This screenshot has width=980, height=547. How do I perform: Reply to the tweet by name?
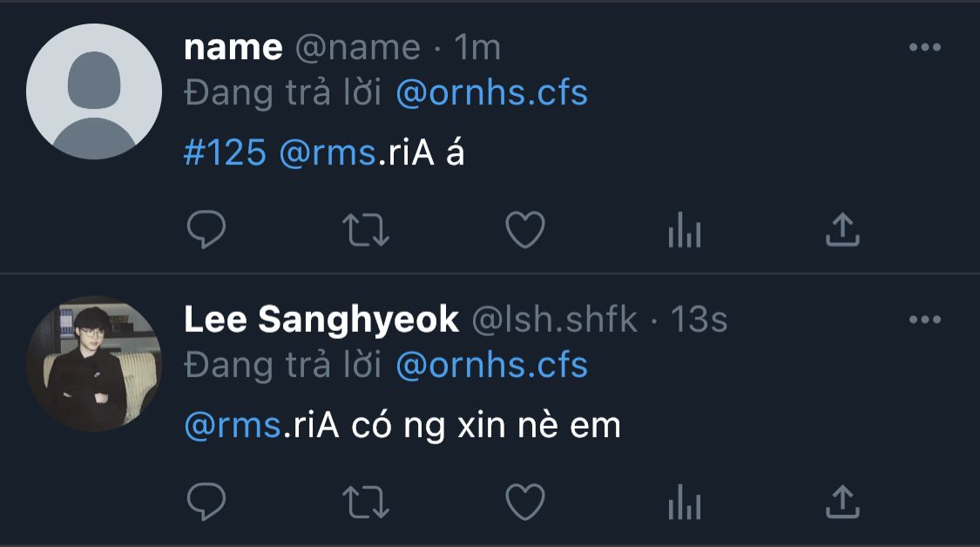click(x=206, y=229)
